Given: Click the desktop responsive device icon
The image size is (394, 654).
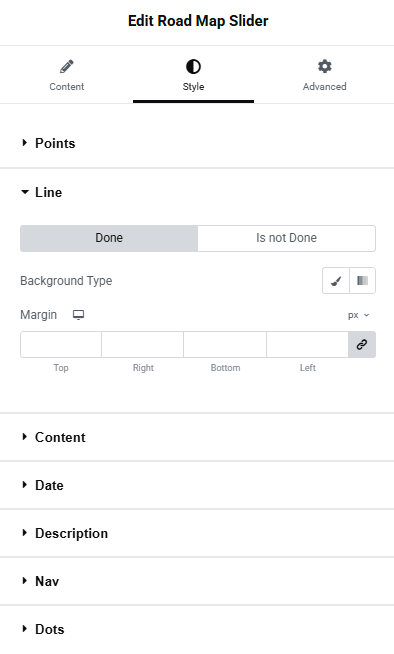Looking at the screenshot, I should point(78,315).
